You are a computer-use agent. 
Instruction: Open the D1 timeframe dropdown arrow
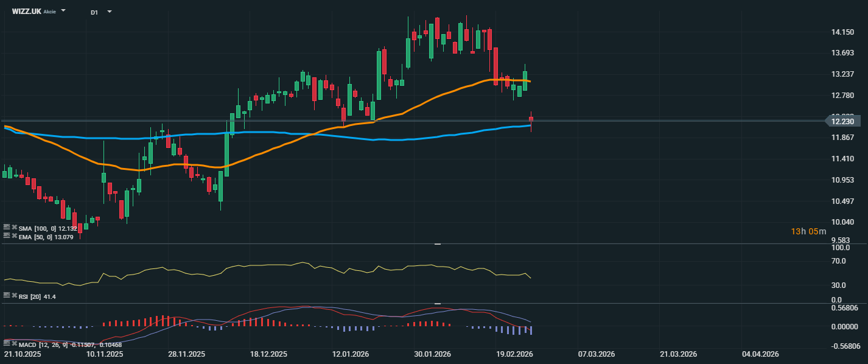coord(110,12)
